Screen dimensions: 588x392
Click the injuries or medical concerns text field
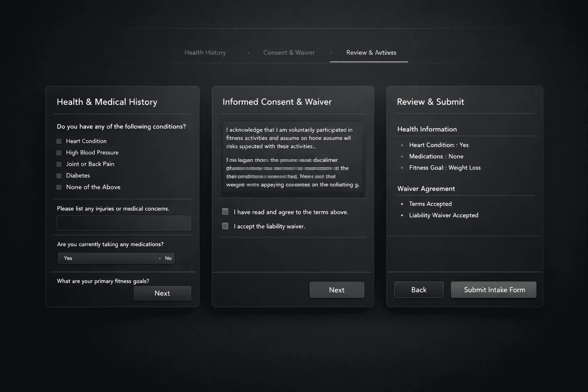point(124,223)
